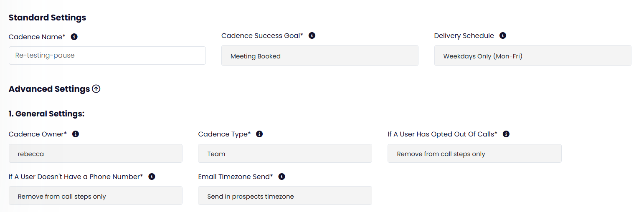Show info for Cadence Success Goal
Image resolution: width=644 pixels, height=212 pixels.
point(312,35)
